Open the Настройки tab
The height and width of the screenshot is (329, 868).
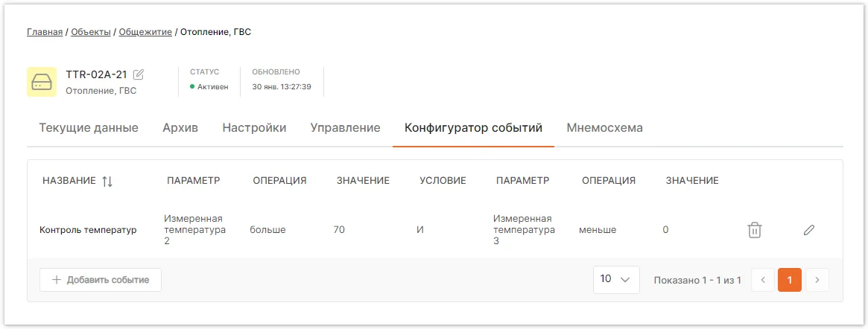(254, 128)
